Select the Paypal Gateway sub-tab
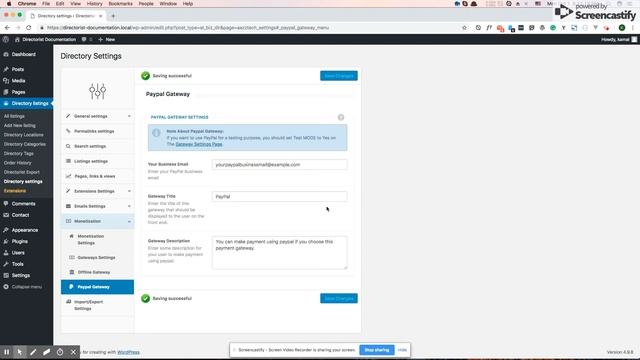The image size is (640, 360). 98,287
